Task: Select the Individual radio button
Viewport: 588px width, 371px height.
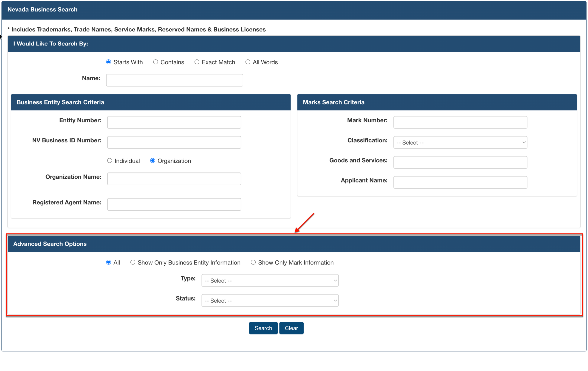Action: tap(110, 161)
